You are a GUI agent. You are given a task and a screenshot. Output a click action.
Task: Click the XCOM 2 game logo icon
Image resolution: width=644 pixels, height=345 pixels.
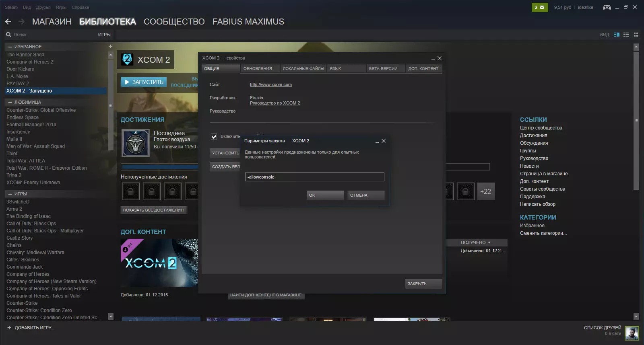[x=127, y=60]
